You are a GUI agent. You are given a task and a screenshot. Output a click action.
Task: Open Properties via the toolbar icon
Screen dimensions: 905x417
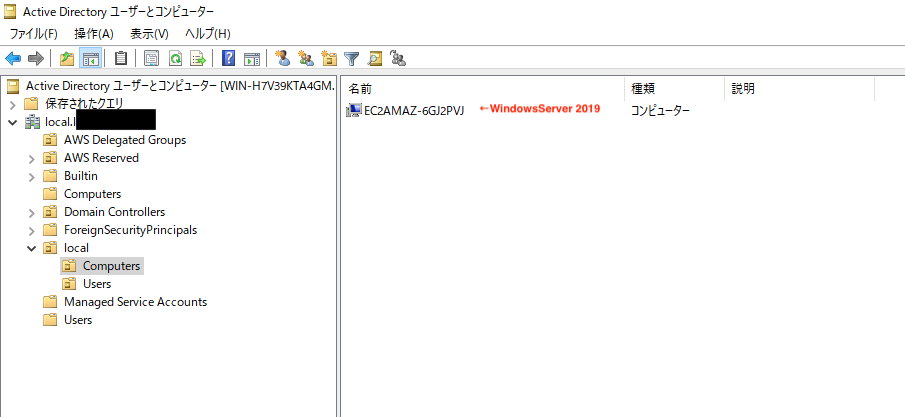coord(151,58)
